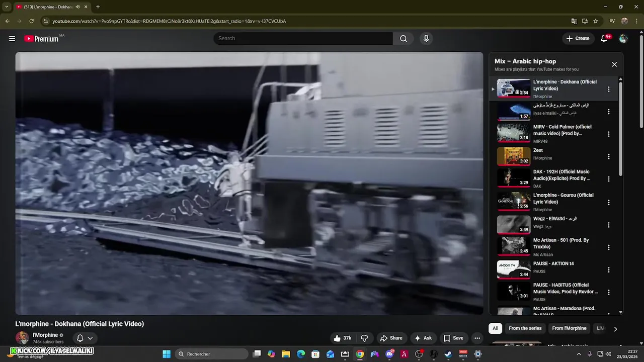Like the video (37k)

click(342, 338)
